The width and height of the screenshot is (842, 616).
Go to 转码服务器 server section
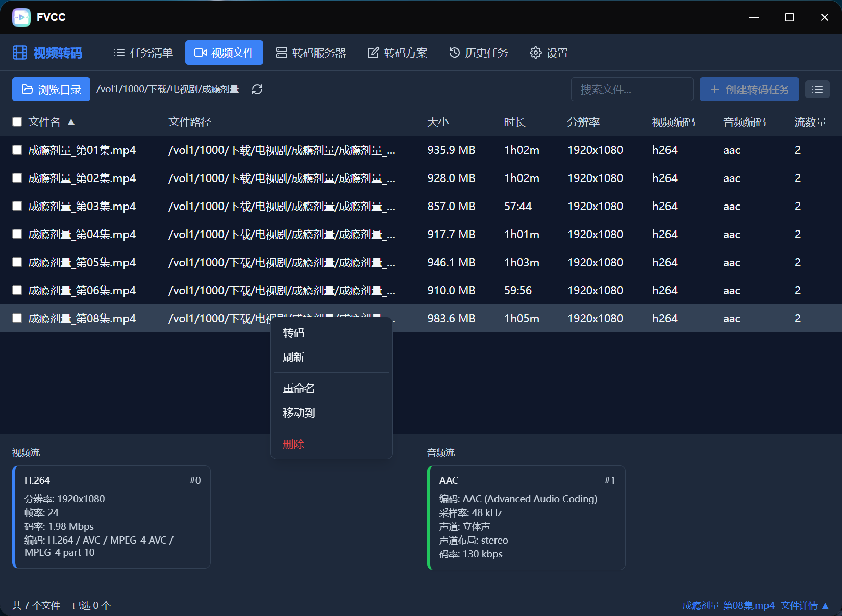(311, 53)
